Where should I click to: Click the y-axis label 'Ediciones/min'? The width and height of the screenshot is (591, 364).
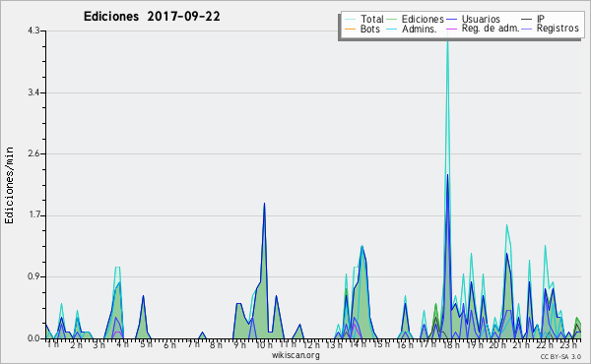9,186
